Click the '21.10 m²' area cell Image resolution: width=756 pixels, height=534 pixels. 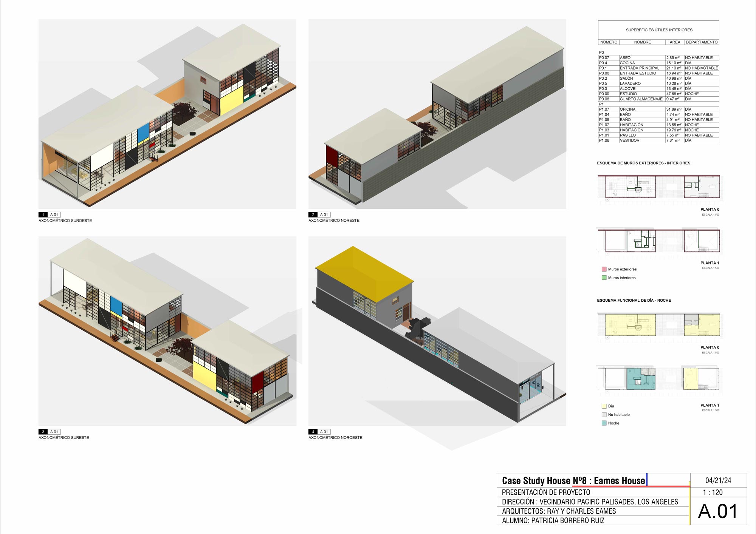675,68
